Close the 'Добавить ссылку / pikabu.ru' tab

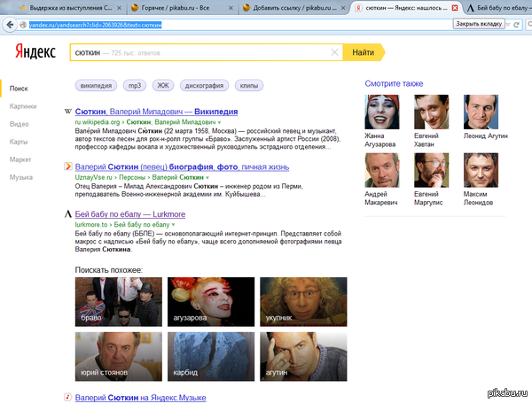click(343, 8)
